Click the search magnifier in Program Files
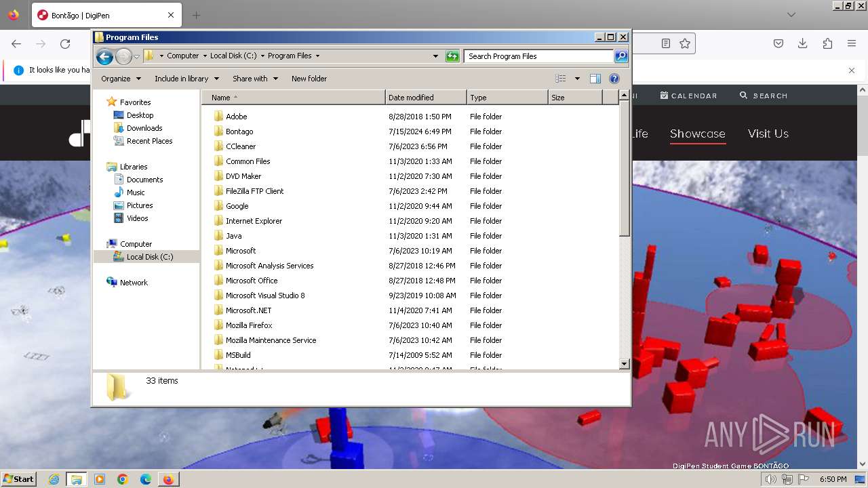This screenshot has height=488, width=868. point(621,56)
